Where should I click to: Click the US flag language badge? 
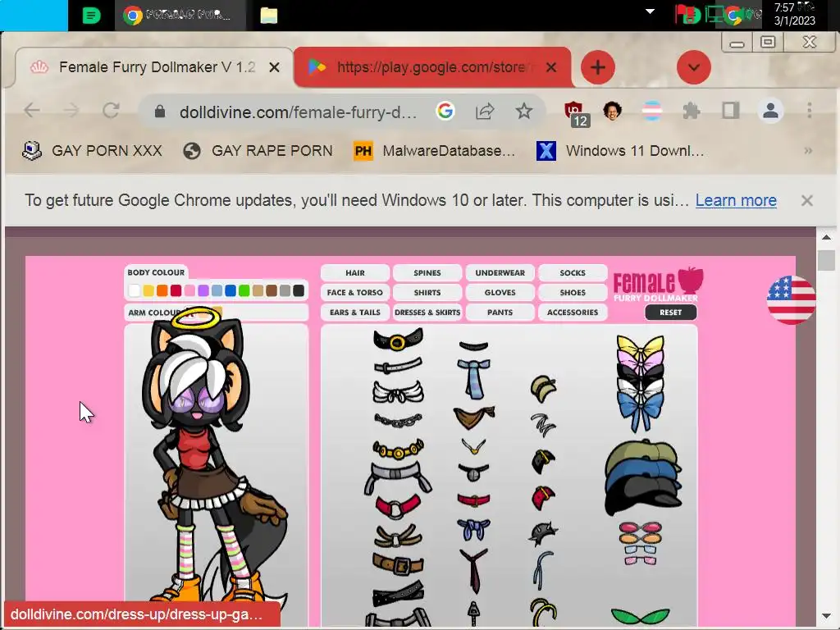tap(791, 300)
